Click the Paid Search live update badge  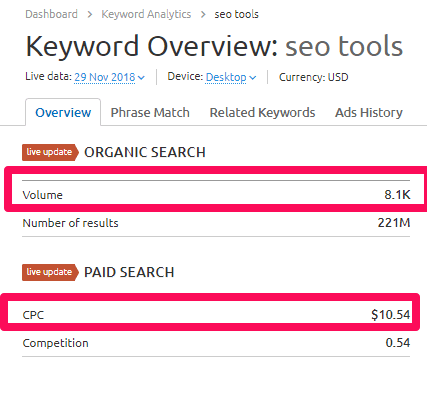[x=50, y=272]
